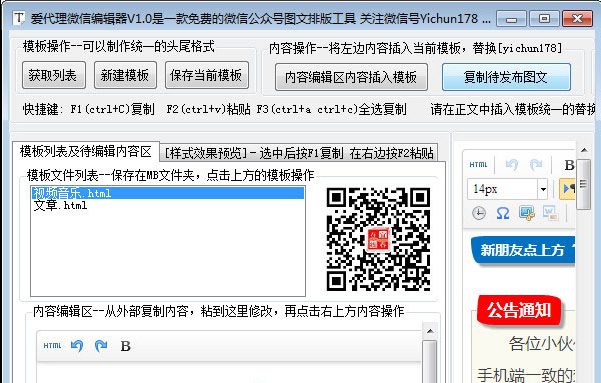Click HTML source icon in right editor
Image resolution: width=601 pixels, height=383 pixels.
click(x=478, y=165)
